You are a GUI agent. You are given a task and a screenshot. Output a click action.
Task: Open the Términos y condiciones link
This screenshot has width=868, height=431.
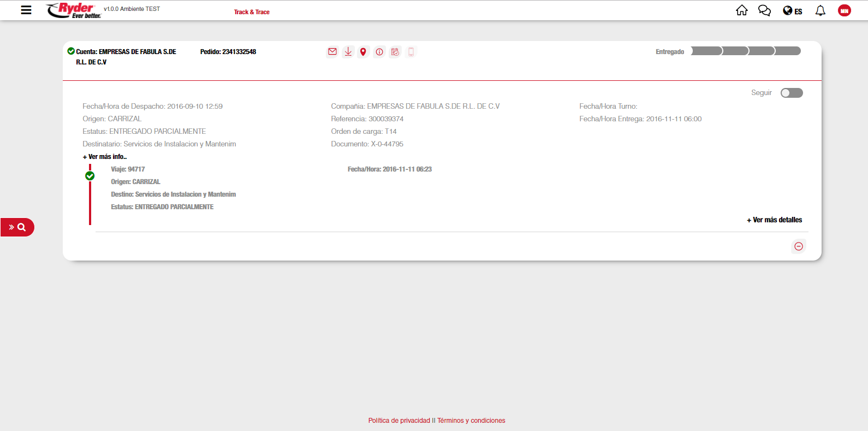tap(471, 421)
